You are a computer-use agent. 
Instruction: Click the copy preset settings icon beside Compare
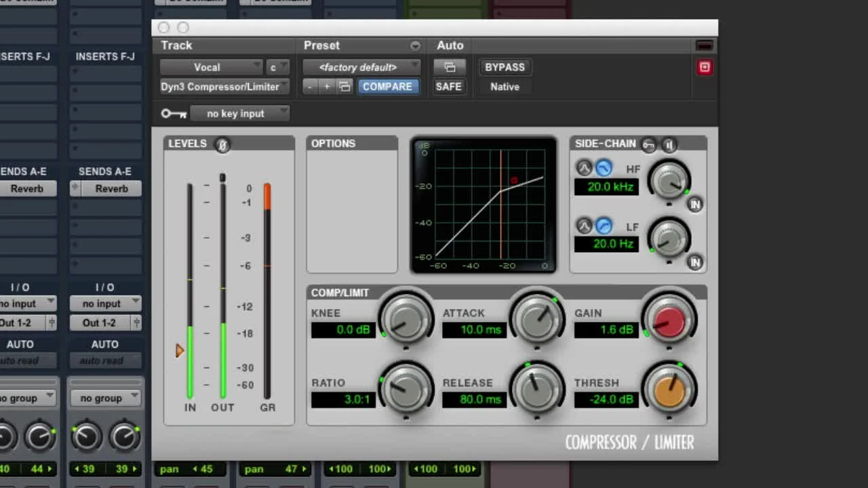coord(344,86)
